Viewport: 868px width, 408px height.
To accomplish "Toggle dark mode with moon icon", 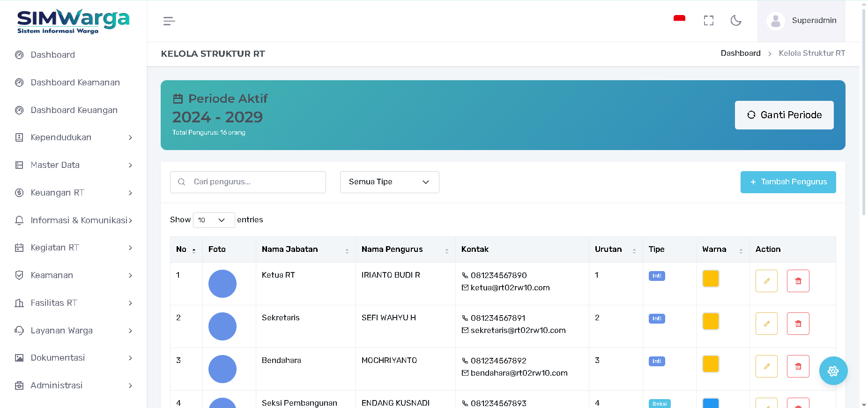I will (x=736, y=21).
